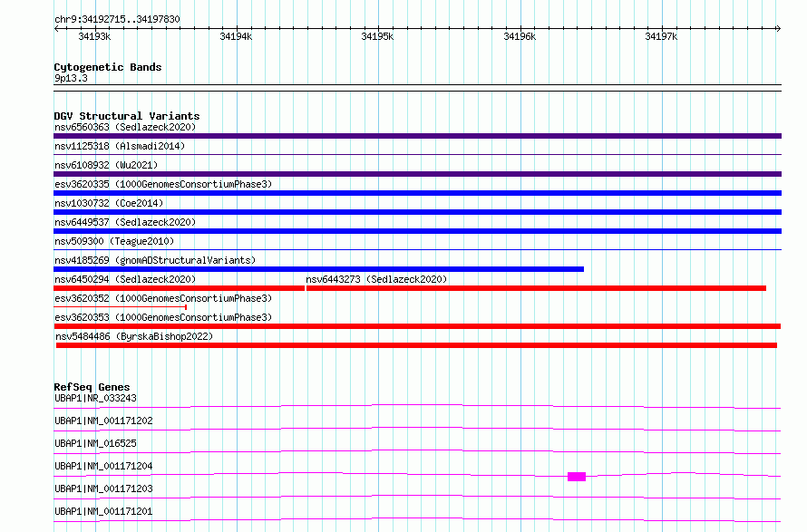Open the UBAP1|NR_033243 transcript label
807x532 pixels.
click(96, 398)
